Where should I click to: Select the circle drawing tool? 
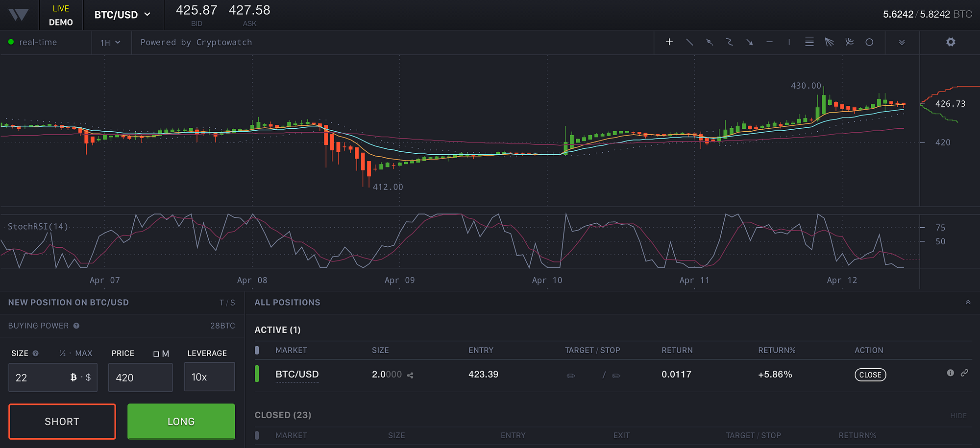(869, 42)
